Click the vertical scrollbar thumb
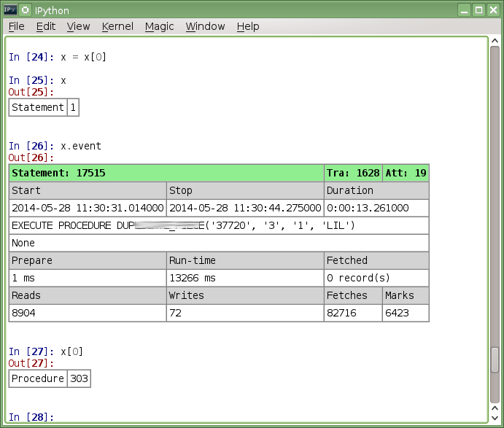Screen dimensions: 504x428 (x=495, y=359)
